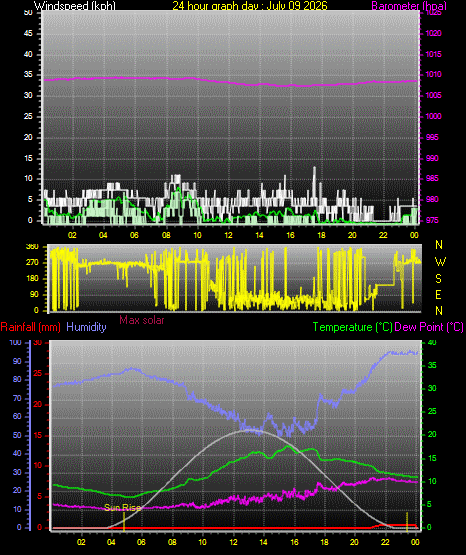Viewport: 466px width, 555px height.
Task: Click the yellow sunrise marker line
Action: [x=124, y=521]
